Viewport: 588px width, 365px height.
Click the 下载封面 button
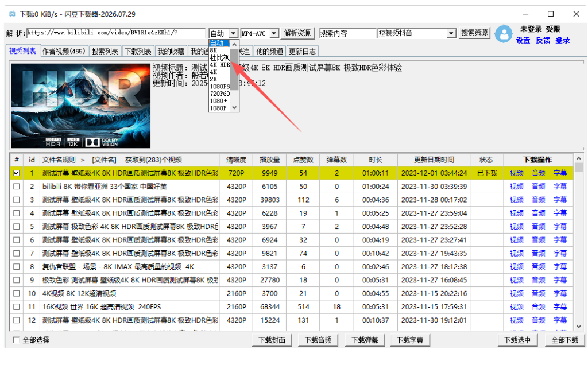272,340
